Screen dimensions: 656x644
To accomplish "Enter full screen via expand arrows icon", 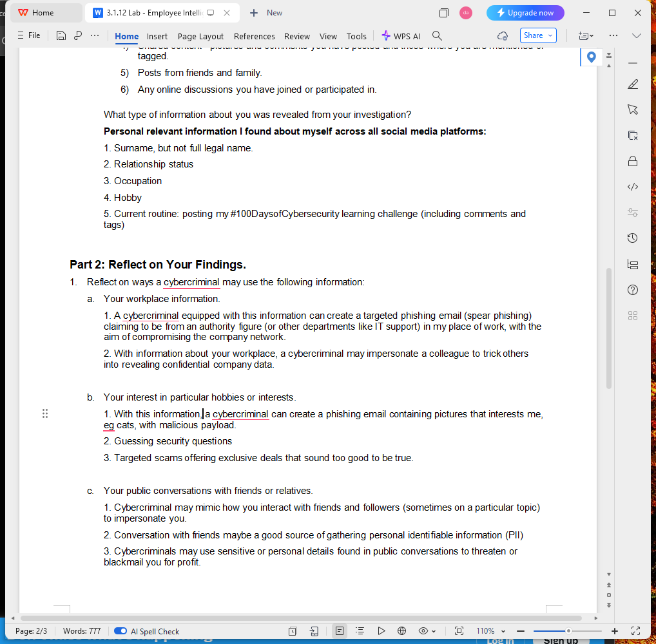I will tap(636, 631).
